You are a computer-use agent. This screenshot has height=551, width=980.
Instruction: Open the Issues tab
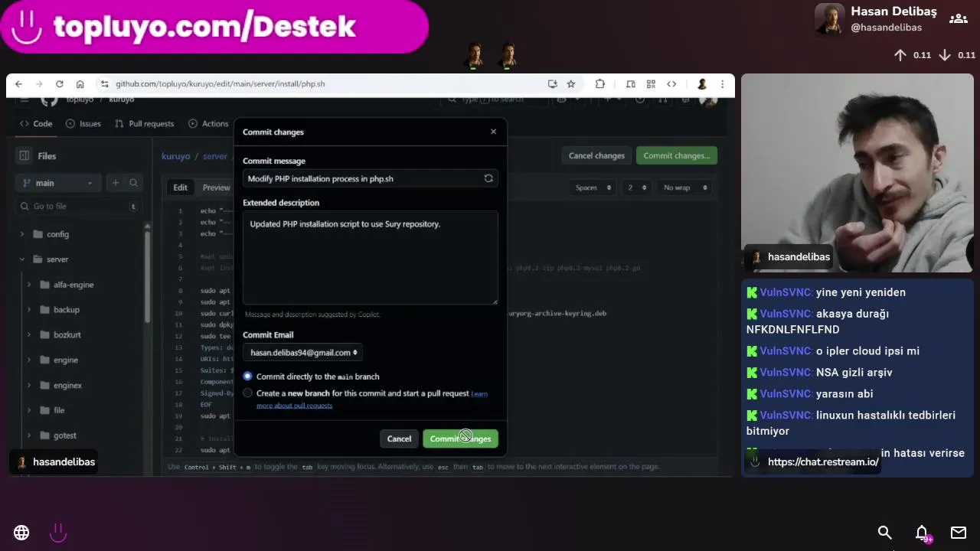tap(83, 124)
